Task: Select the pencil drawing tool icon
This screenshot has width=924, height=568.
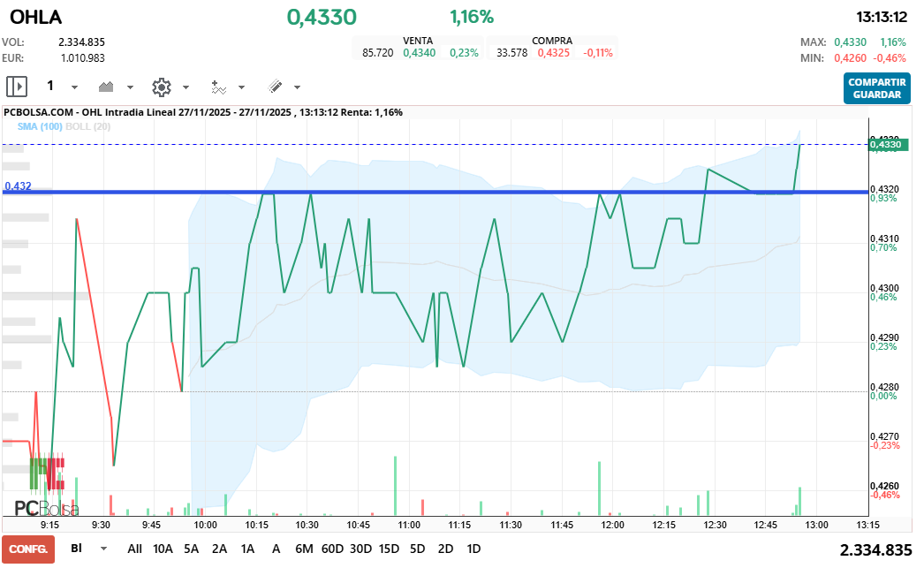Action: (275, 87)
